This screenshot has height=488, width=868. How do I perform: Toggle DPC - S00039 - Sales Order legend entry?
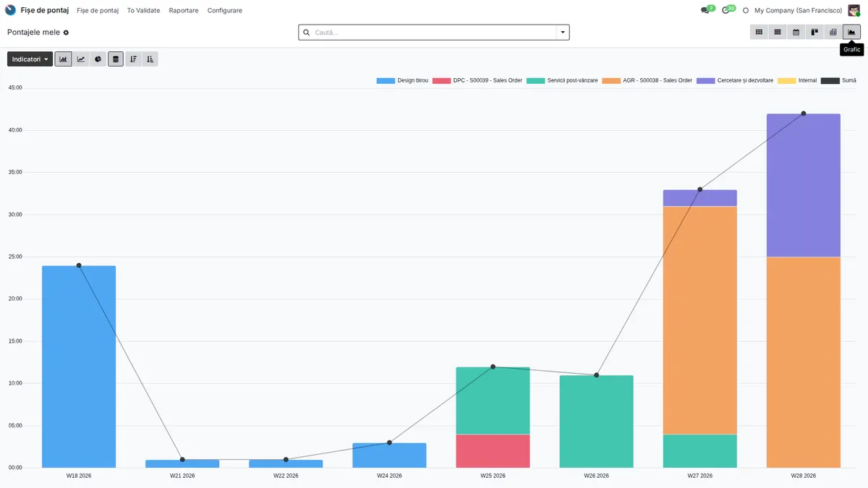pos(477,80)
